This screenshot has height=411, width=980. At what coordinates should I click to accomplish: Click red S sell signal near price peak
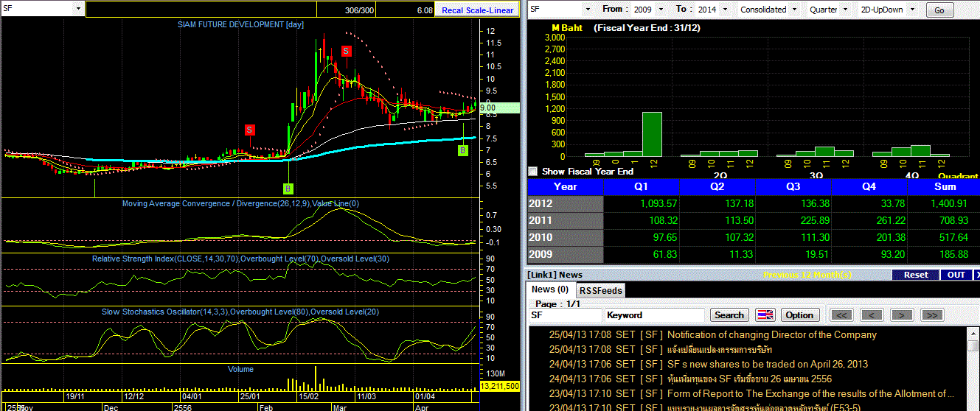tap(347, 51)
